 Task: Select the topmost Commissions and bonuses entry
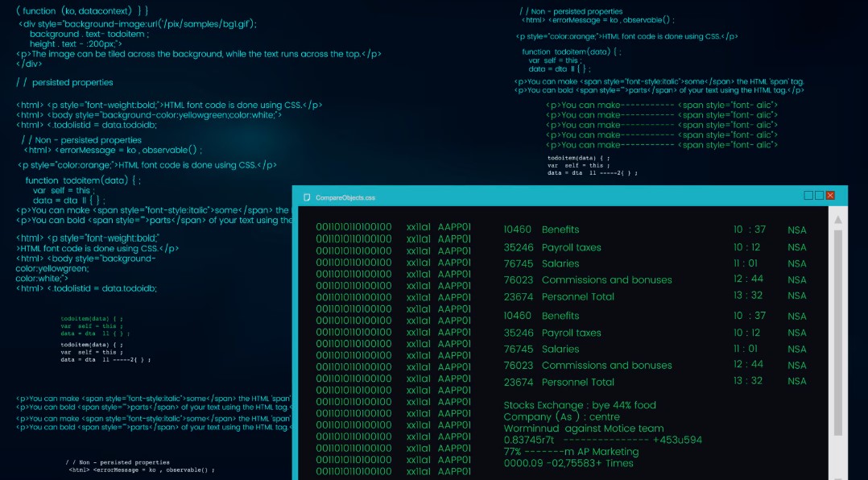click(606, 280)
